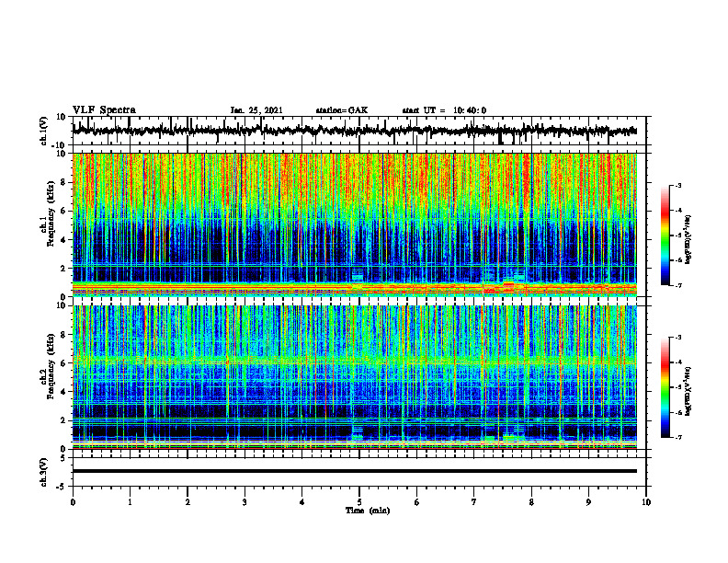Click the "station=GAK" header label
Screen dimensions: 728x563
pos(342,110)
